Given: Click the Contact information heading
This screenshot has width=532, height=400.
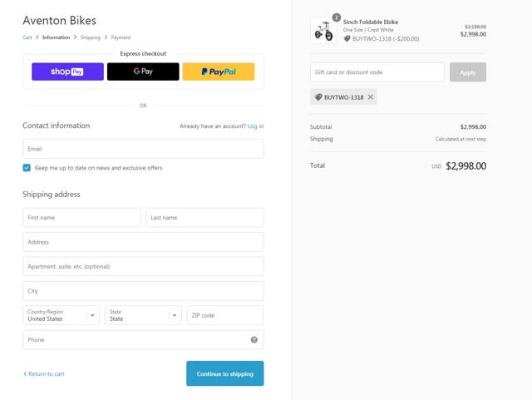Looking at the screenshot, I should tap(57, 126).
